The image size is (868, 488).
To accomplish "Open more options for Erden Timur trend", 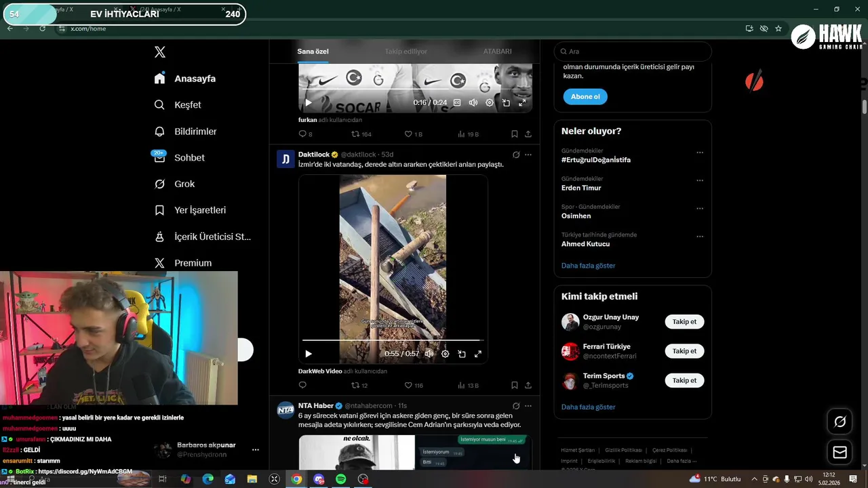I will click(x=700, y=180).
